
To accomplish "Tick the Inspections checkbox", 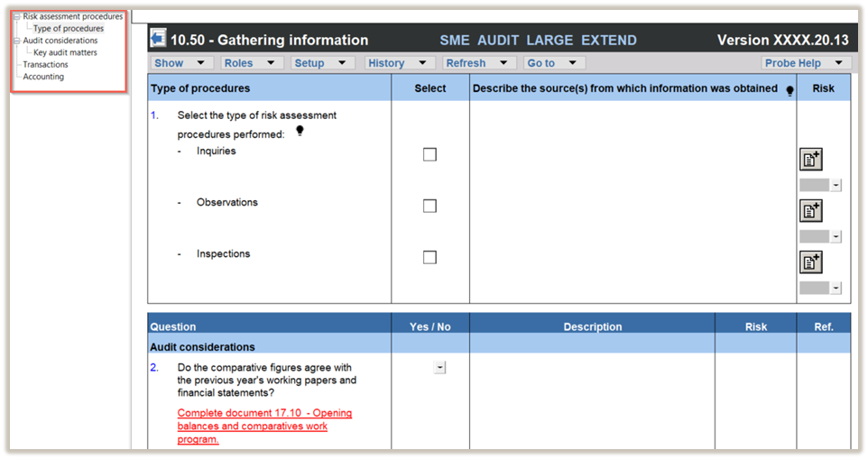I will [429, 257].
